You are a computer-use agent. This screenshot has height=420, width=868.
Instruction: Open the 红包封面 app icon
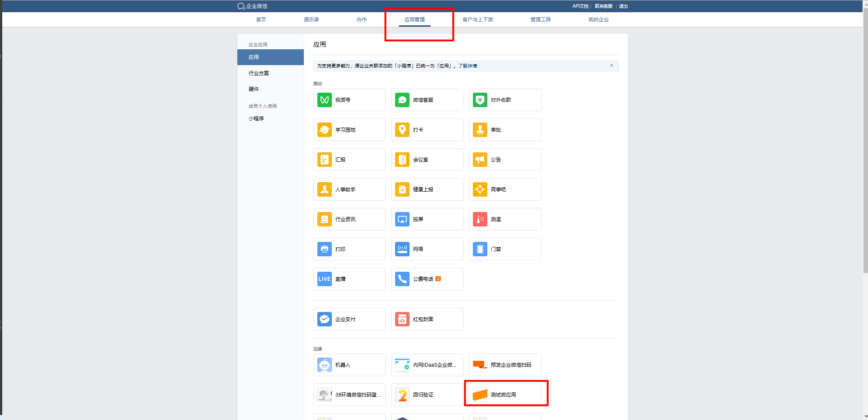point(402,319)
